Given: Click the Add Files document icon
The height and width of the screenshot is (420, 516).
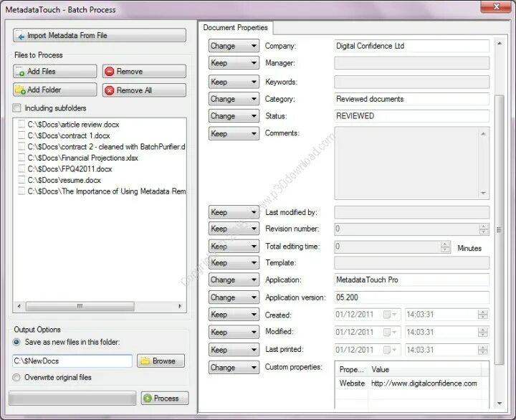Looking at the screenshot, I should click(x=20, y=72).
